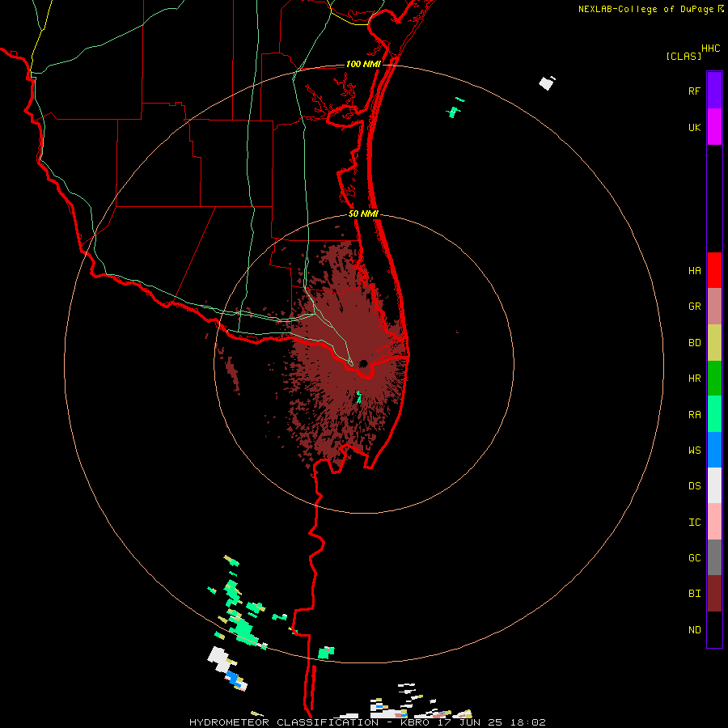The height and width of the screenshot is (728, 728).
Task: Click the IC legend label
Action: 694,523
